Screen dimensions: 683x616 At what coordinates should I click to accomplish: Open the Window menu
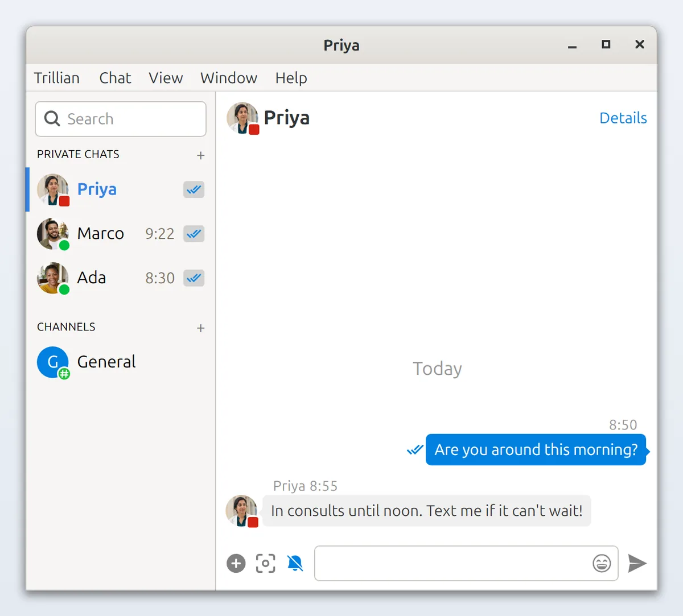(x=229, y=78)
